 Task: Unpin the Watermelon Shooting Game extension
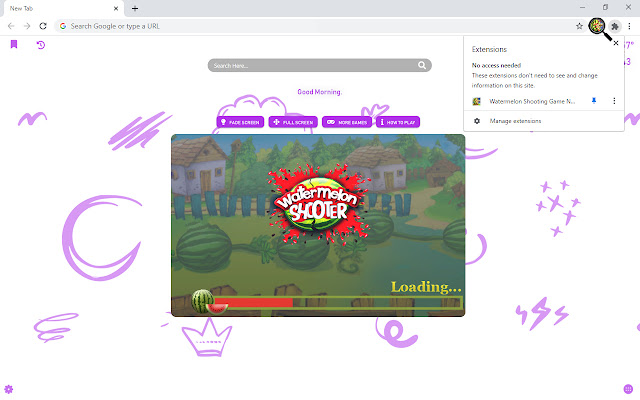click(x=594, y=101)
